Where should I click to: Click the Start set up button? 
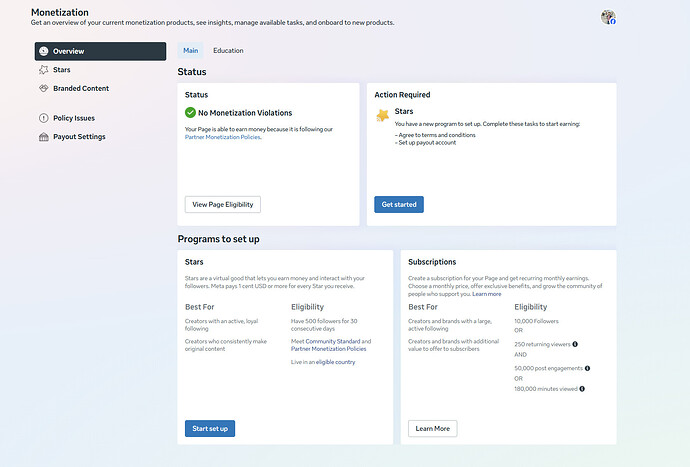click(210, 428)
